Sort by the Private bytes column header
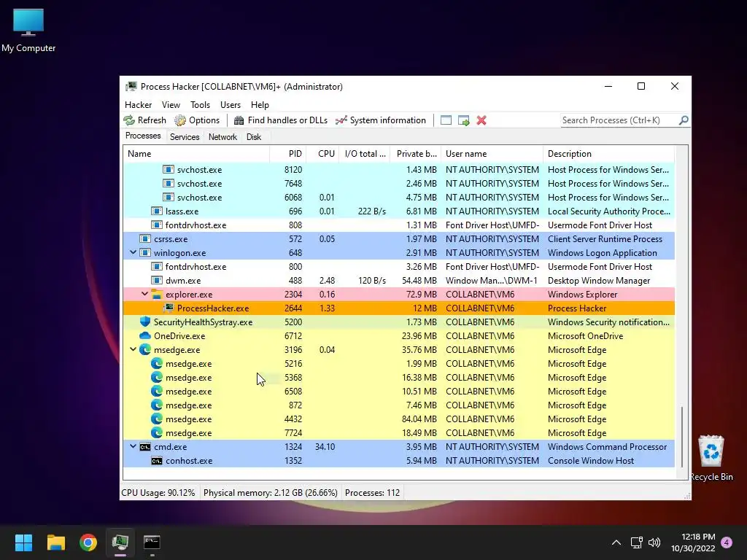This screenshot has width=747, height=560. 415,154
